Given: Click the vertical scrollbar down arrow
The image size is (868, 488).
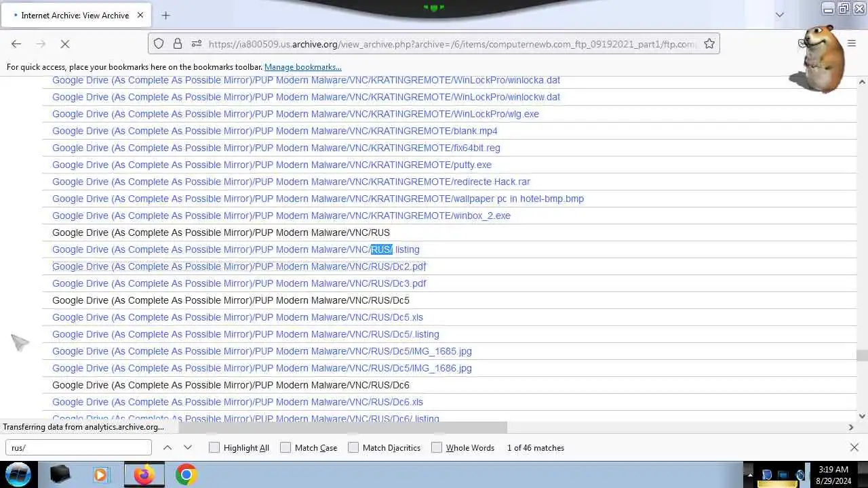Looking at the screenshot, I should 862,416.
